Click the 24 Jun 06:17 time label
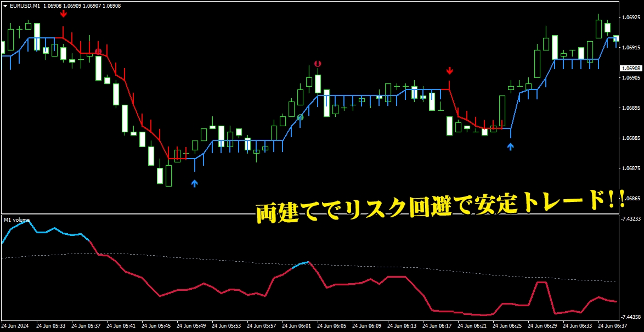644x332 pixels. [x=437, y=325]
